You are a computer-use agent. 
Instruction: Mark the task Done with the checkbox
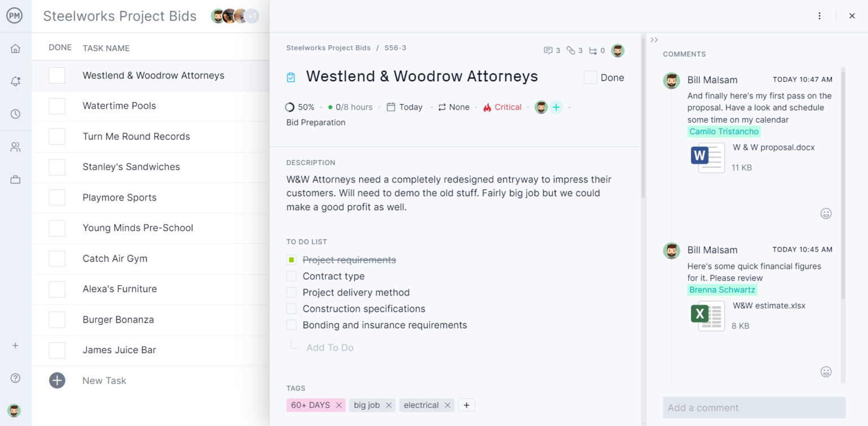pos(590,77)
